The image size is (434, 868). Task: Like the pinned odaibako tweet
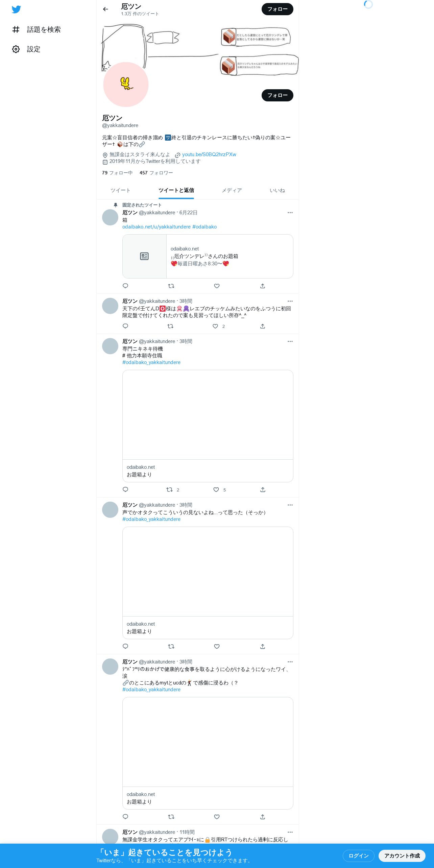pos(217,286)
